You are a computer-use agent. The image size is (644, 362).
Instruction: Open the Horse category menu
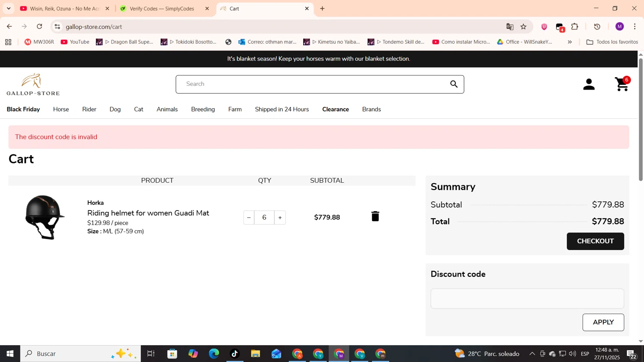point(61,109)
